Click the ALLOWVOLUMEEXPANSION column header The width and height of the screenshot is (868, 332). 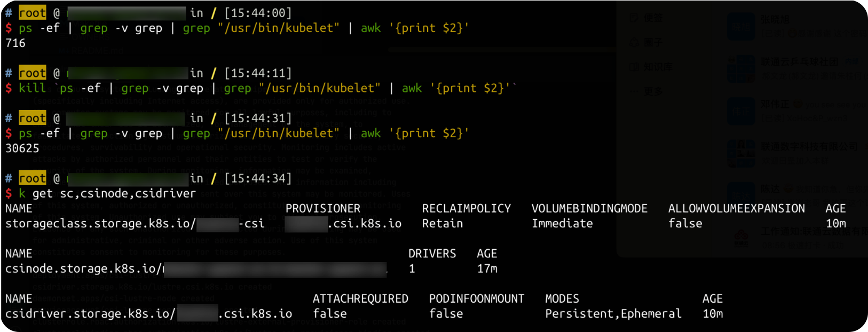click(x=736, y=209)
